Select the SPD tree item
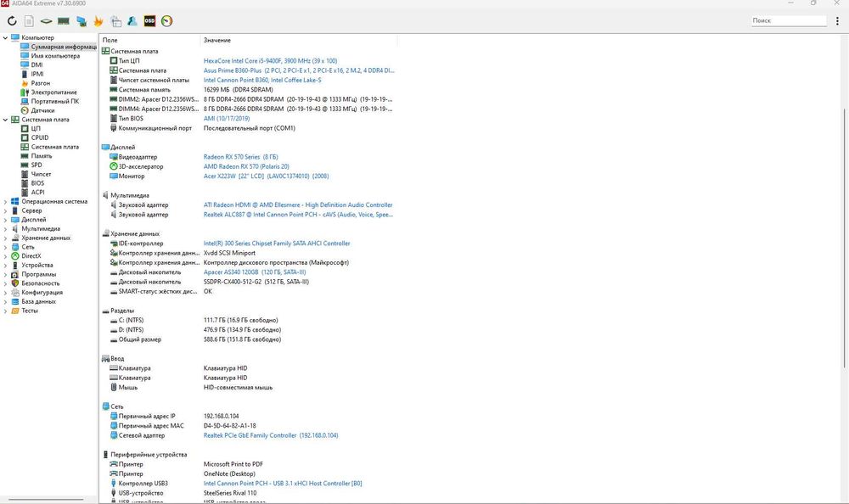Image resolution: width=849 pixels, height=504 pixels. [31, 165]
